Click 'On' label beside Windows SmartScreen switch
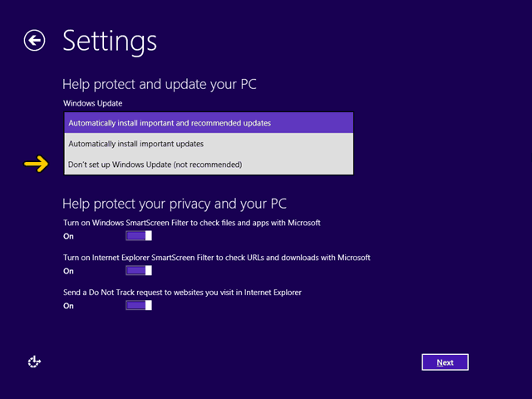532x399 pixels. coord(68,236)
